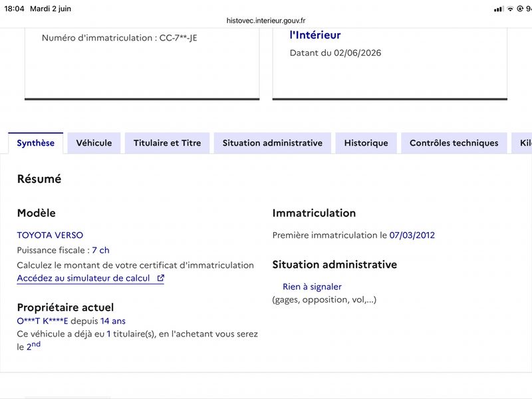Image resolution: width=532 pixels, height=399 pixels.
Task: Click the Rien à signaler status text
Action: (x=312, y=287)
